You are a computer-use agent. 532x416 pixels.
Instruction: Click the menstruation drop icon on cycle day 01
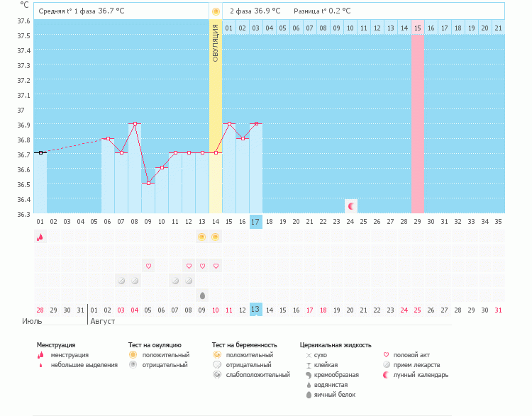(x=40, y=237)
